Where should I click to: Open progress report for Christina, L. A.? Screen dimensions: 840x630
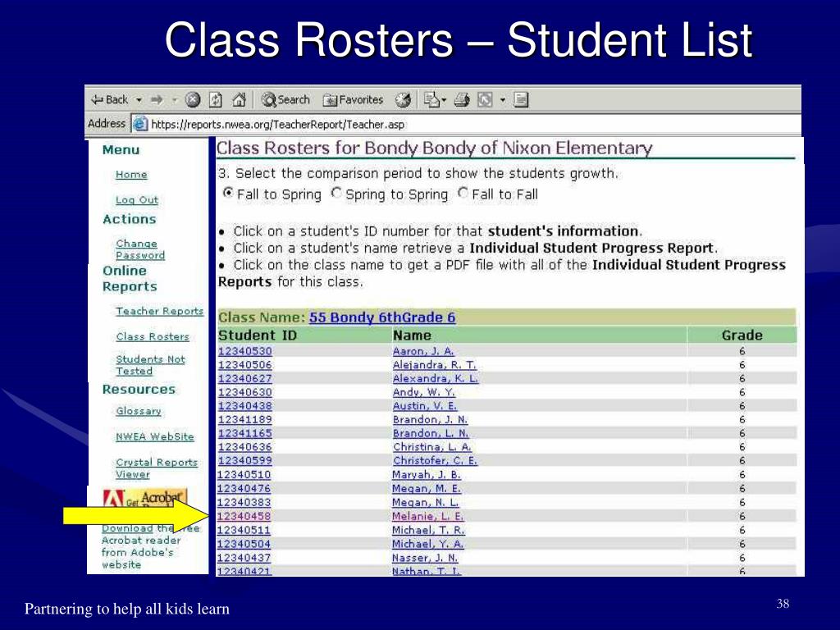point(432,447)
